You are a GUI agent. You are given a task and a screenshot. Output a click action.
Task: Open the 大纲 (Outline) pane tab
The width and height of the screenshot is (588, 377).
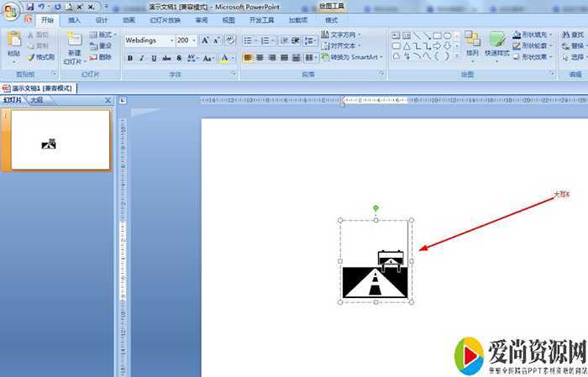[x=36, y=100]
